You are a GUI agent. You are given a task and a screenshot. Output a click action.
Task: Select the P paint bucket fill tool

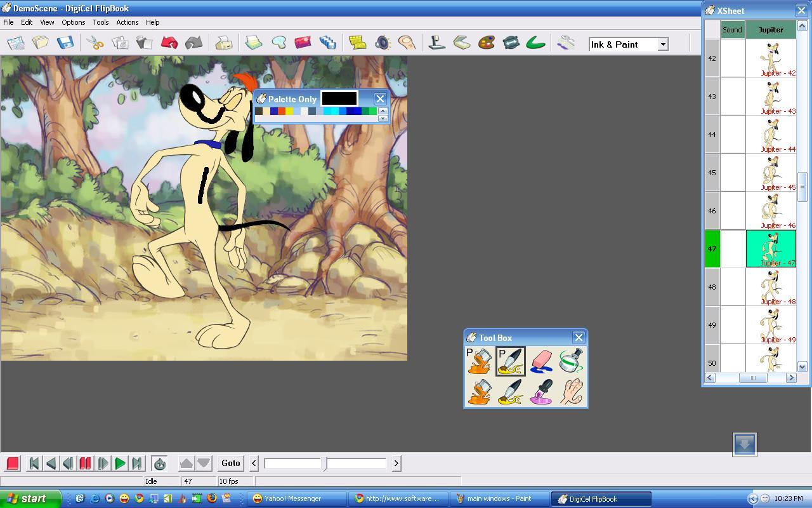pyautogui.click(x=480, y=361)
